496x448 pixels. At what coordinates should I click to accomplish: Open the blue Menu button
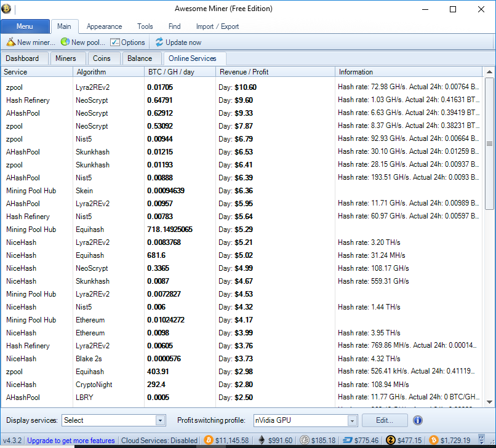point(25,26)
